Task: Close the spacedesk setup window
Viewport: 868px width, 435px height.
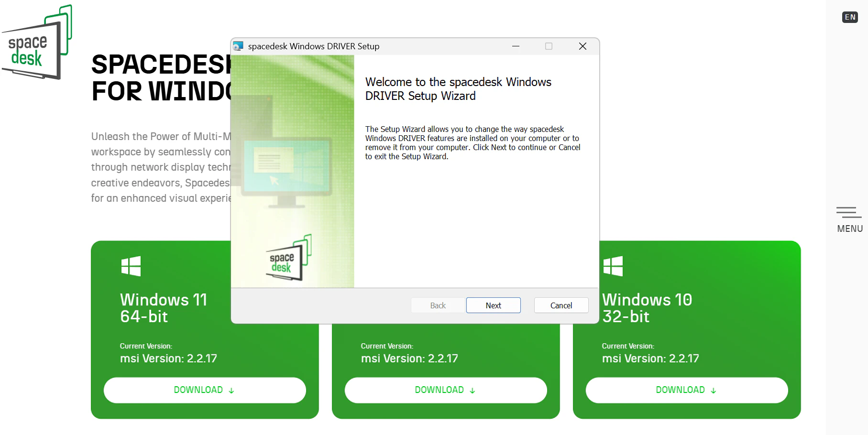Action: point(582,46)
